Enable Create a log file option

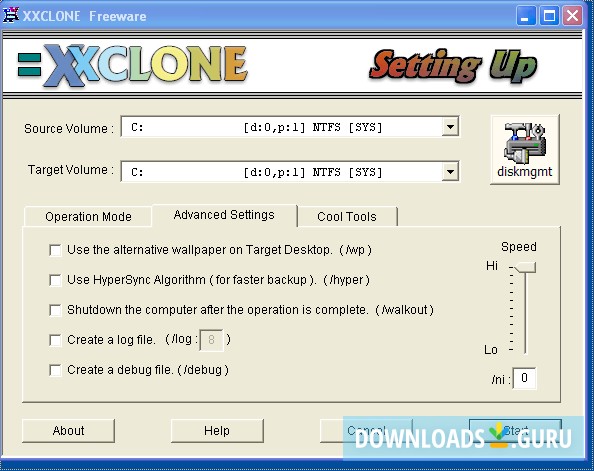[55, 340]
